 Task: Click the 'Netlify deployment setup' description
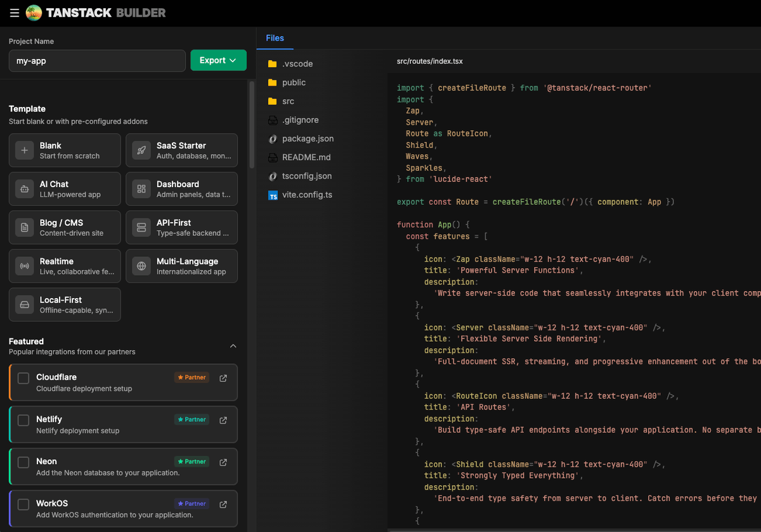click(x=78, y=431)
